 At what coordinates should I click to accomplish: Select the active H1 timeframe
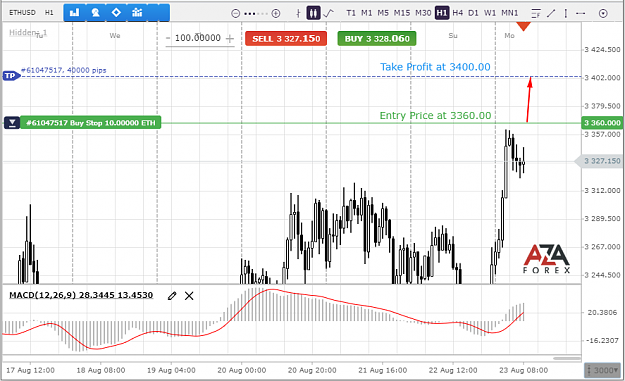442,13
